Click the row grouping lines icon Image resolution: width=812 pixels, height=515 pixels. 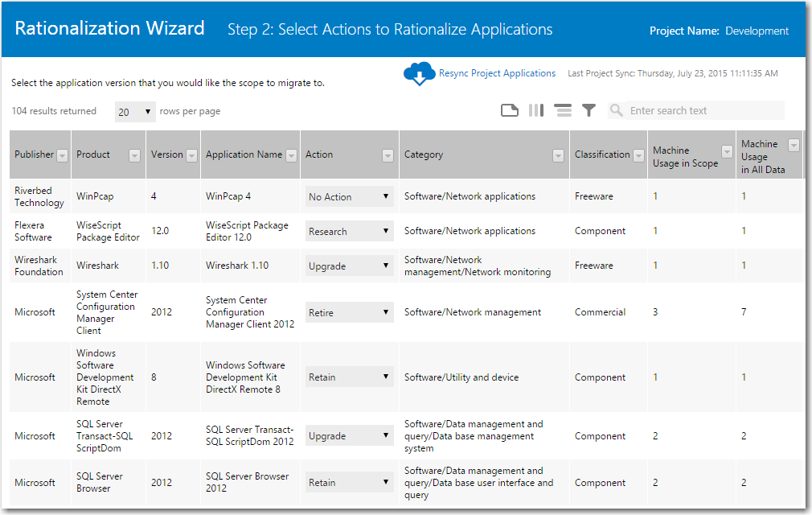coord(563,110)
